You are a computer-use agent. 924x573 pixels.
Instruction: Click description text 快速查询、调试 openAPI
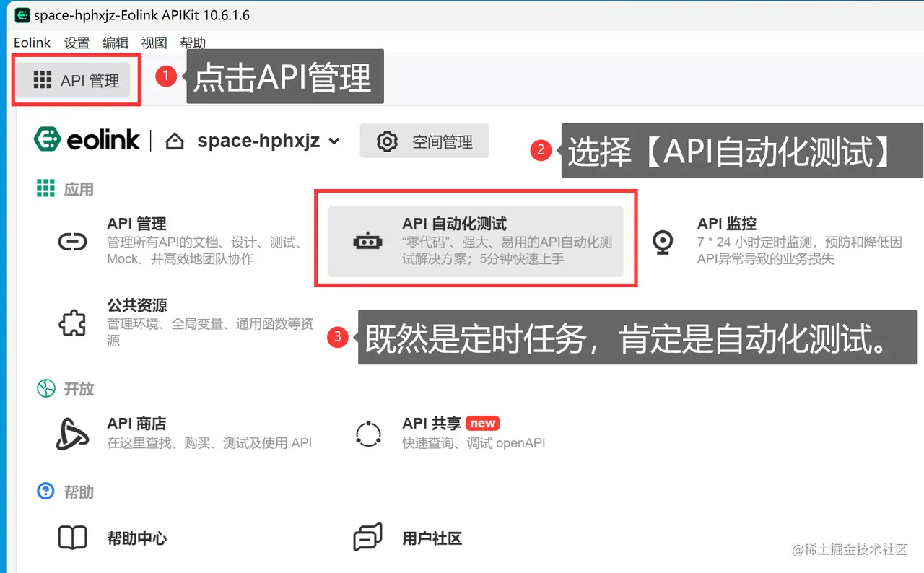click(474, 443)
